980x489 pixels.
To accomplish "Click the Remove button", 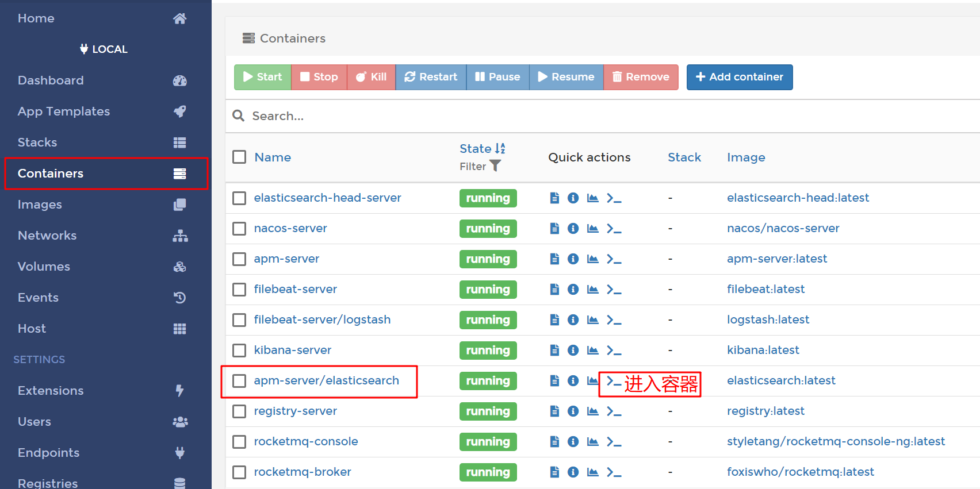I will [x=641, y=77].
